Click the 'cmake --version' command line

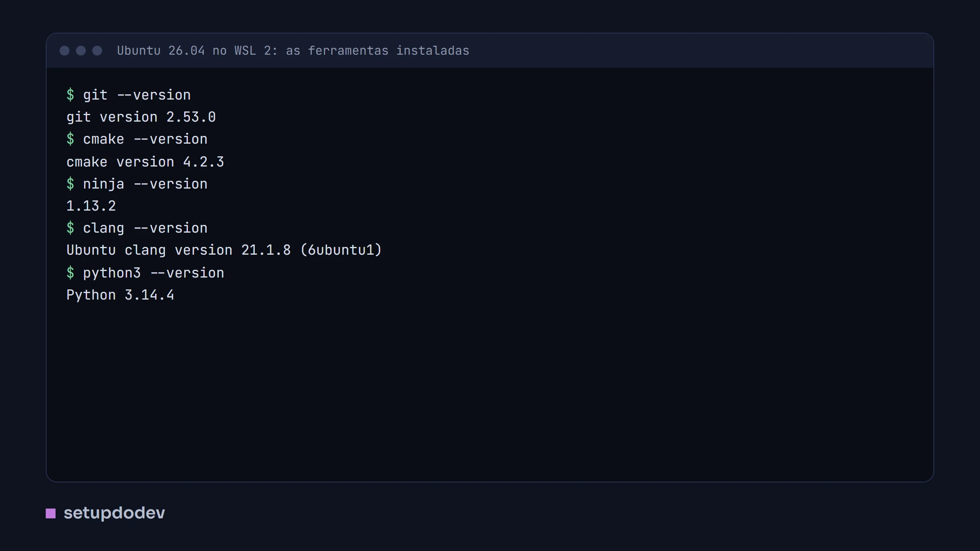click(137, 139)
